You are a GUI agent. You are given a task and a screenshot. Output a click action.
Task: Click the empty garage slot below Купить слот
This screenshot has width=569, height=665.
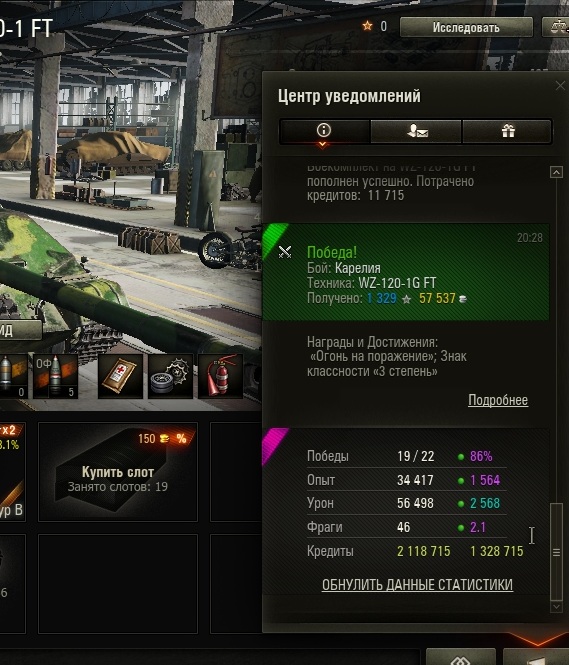point(118,584)
